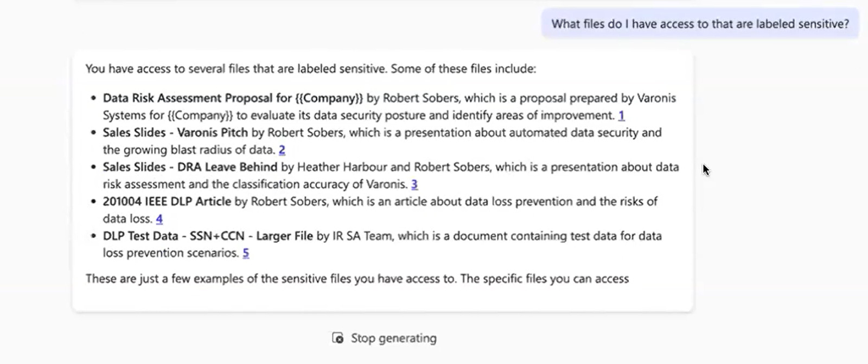This screenshot has width=868, height=364.
Task: Click the stop icon beside Stop generating
Action: tap(337, 338)
